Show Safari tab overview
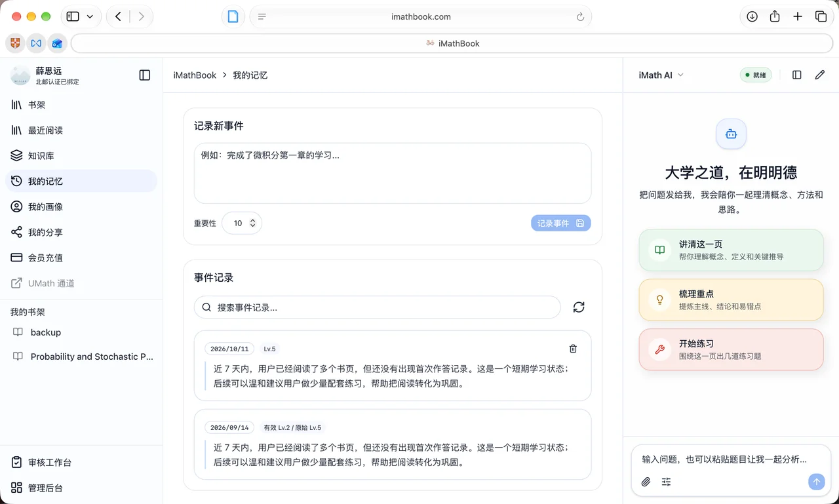Image resolution: width=839 pixels, height=504 pixels. [821, 17]
